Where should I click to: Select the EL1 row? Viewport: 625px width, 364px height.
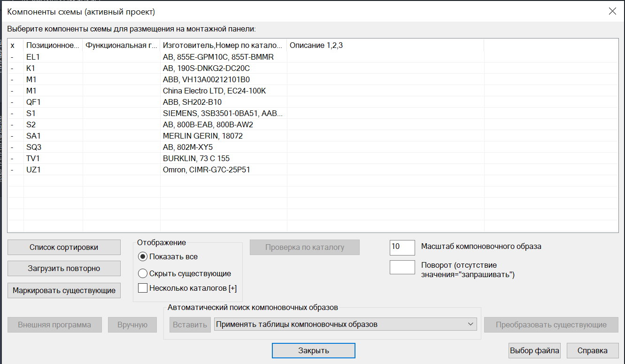pos(313,57)
